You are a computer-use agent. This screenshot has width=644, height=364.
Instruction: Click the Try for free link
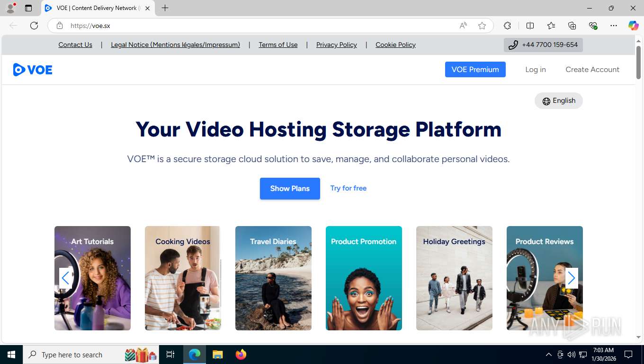(349, 188)
